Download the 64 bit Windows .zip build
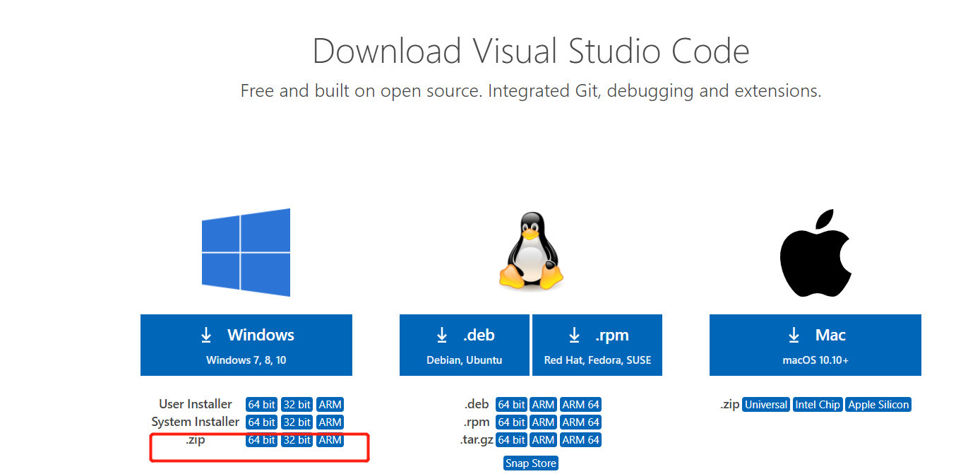The width and height of the screenshot is (980, 474). (261, 439)
